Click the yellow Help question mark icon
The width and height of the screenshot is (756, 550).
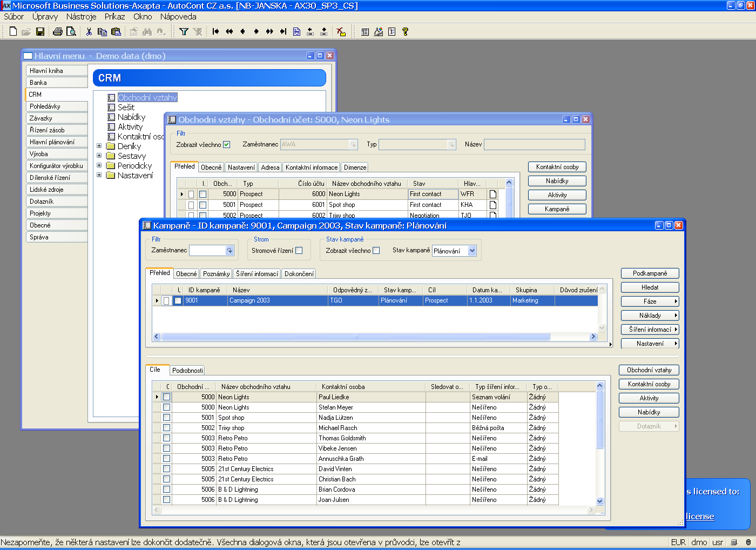click(x=405, y=31)
